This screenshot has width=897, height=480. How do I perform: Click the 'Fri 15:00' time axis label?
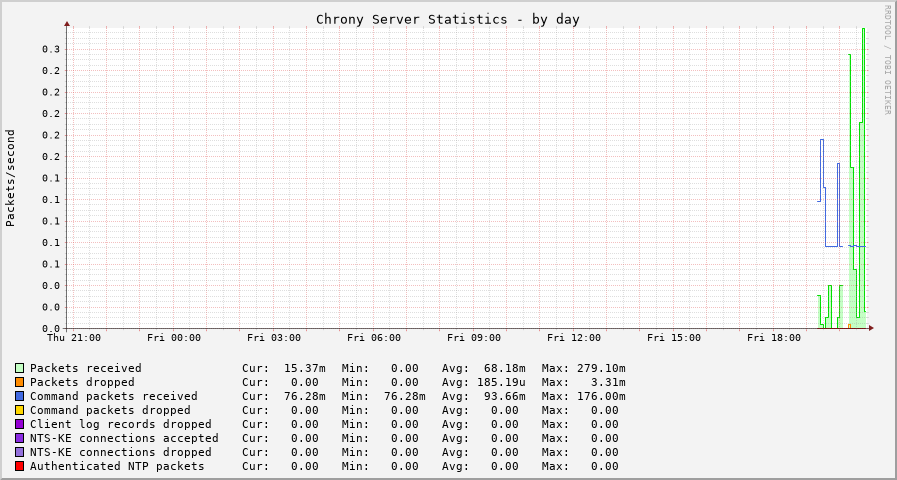(674, 338)
